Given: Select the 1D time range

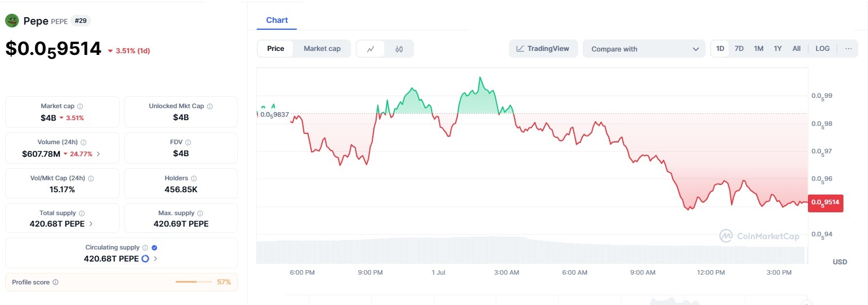Looking at the screenshot, I should 720,49.
